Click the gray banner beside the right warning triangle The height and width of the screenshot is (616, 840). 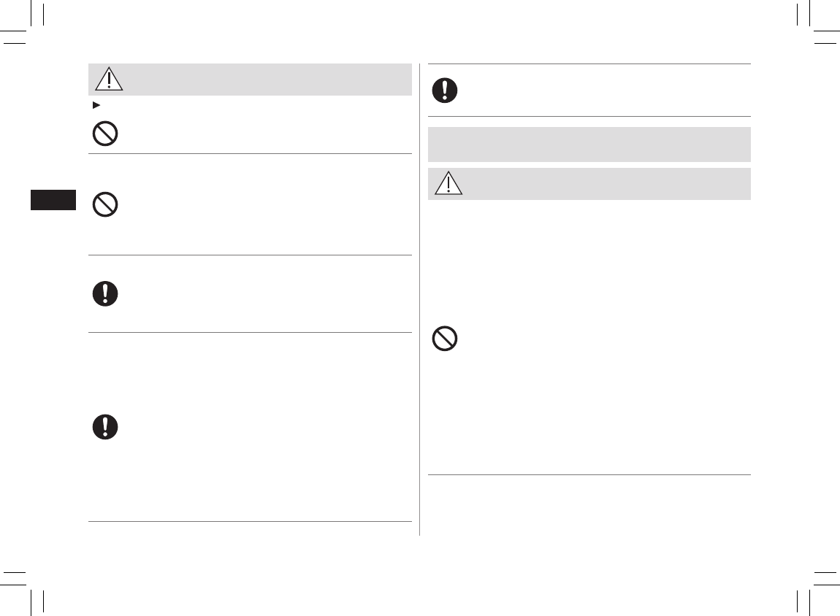click(x=606, y=184)
